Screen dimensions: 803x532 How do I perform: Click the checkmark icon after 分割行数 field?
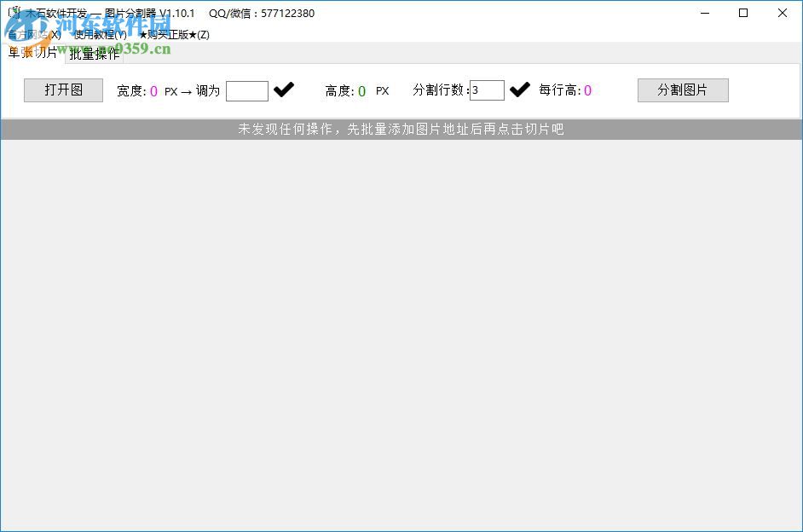pos(520,88)
